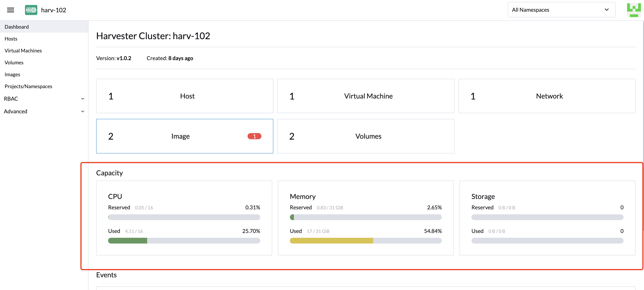Click the Memory reserved value 2.65%
644x290 pixels.
[x=434, y=207]
